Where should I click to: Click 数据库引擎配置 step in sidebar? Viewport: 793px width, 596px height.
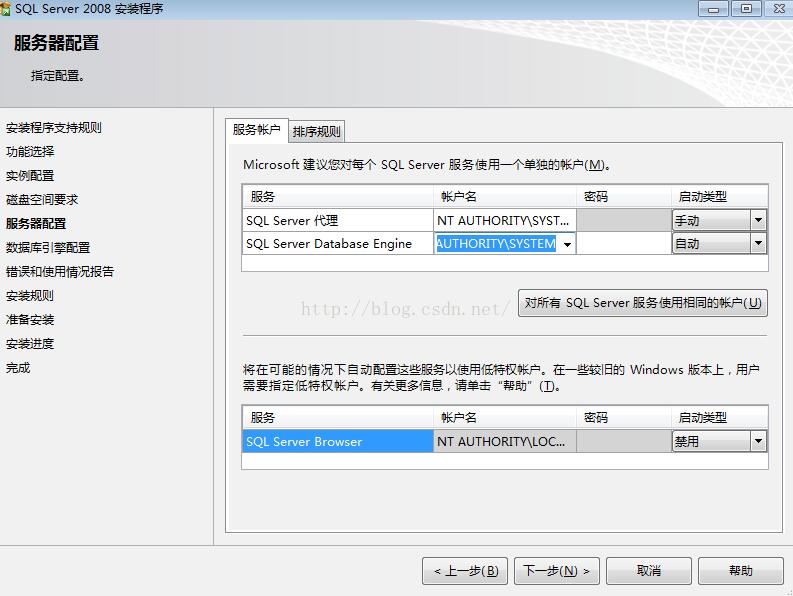(48, 247)
